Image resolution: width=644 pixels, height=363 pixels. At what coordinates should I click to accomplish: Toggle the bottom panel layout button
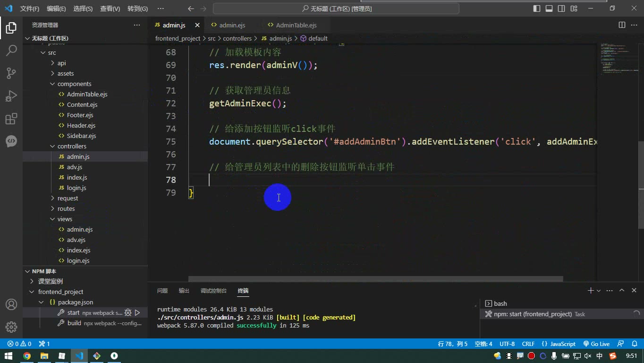click(x=549, y=9)
